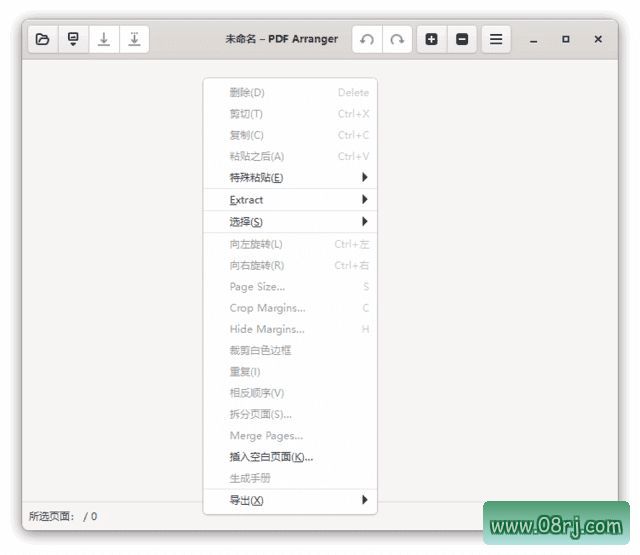The height and width of the screenshot is (555, 640).
Task: Click the 未命名 – PDF Arranger title text
Action: point(282,39)
